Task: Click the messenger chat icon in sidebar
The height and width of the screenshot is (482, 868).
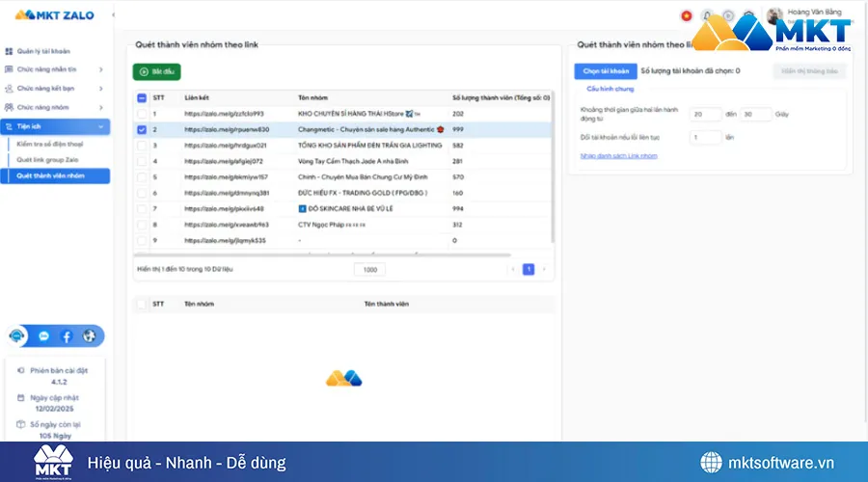Action: coord(43,336)
